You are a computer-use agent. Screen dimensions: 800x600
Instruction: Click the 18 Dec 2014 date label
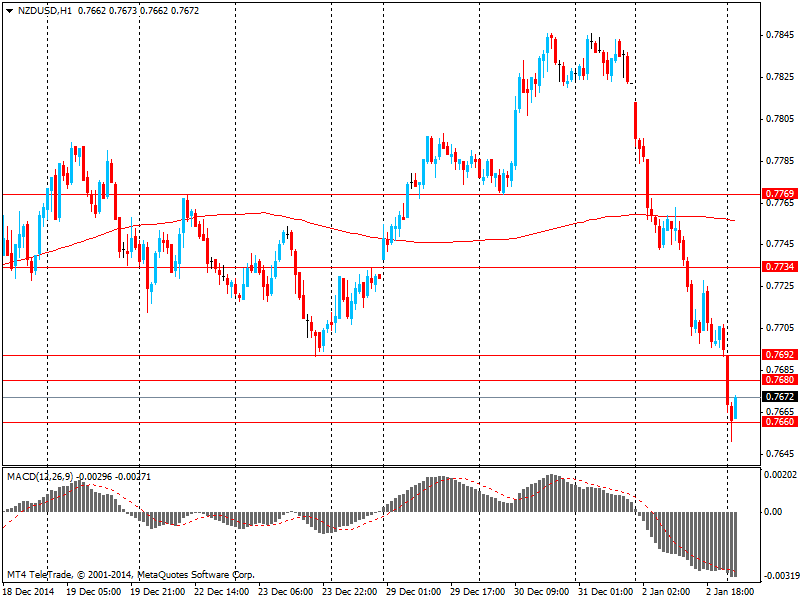point(28,591)
